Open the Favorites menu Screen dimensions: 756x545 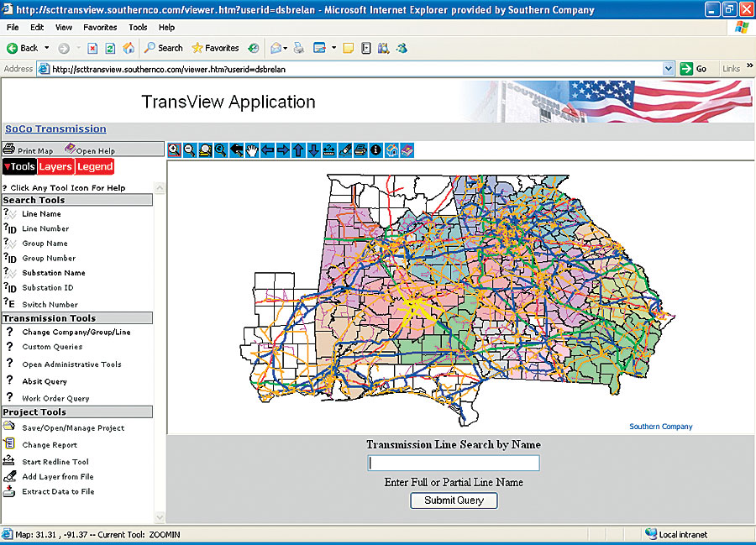pyautogui.click(x=100, y=28)
